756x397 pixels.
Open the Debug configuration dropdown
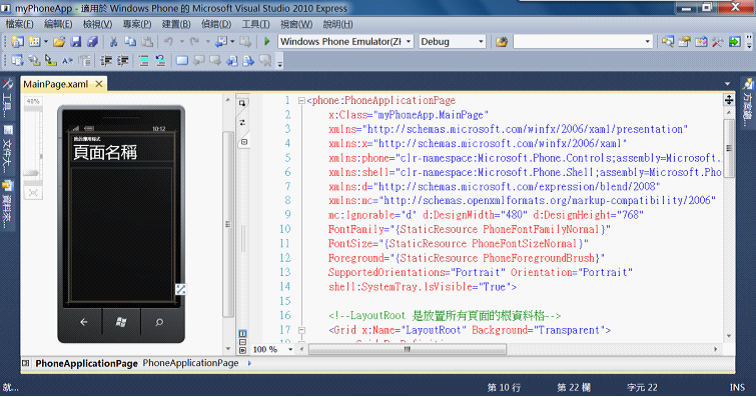pos(481,42)
